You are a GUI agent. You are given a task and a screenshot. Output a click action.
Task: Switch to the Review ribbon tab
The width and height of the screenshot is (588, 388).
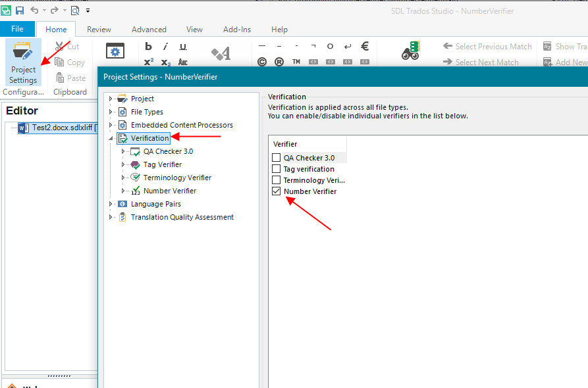(99, 29)
